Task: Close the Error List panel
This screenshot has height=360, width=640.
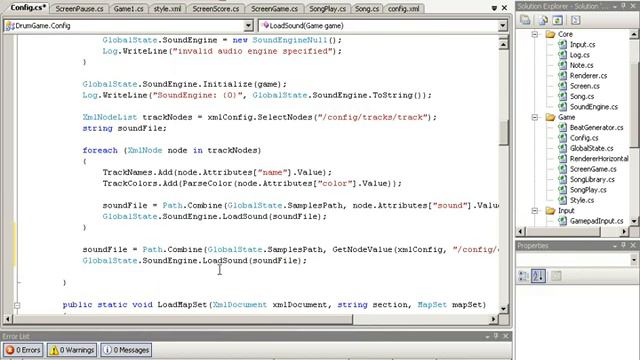Action: point(506,336)
